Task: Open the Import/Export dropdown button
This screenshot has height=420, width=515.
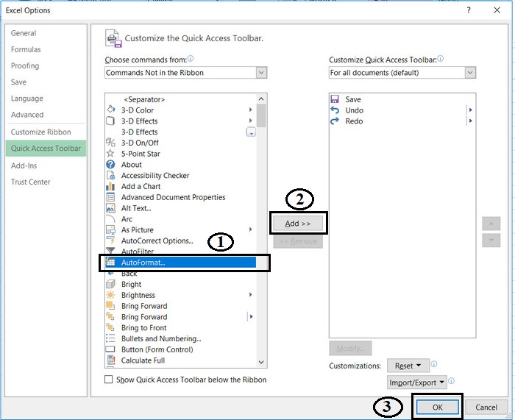Action: coord(417,382)
